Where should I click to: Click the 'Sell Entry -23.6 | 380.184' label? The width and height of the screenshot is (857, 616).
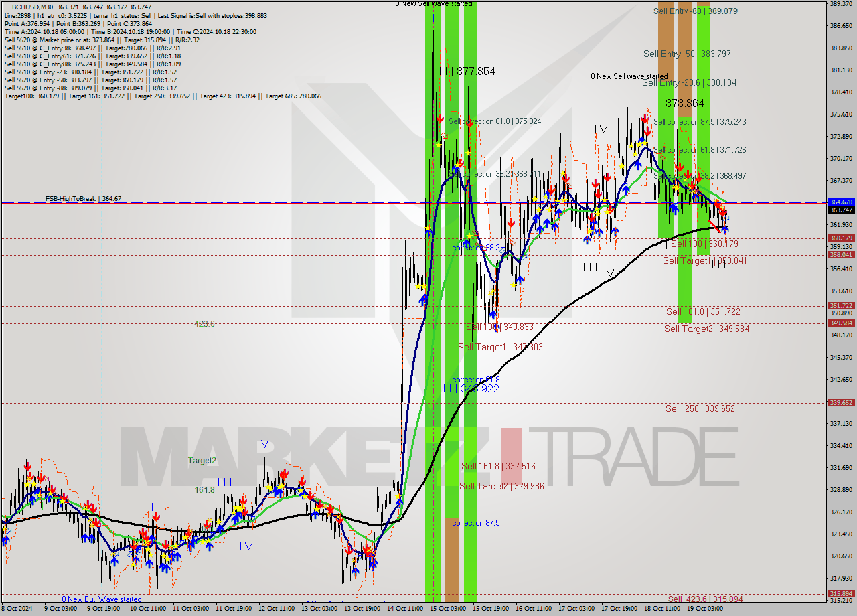(x=690, y=82)
